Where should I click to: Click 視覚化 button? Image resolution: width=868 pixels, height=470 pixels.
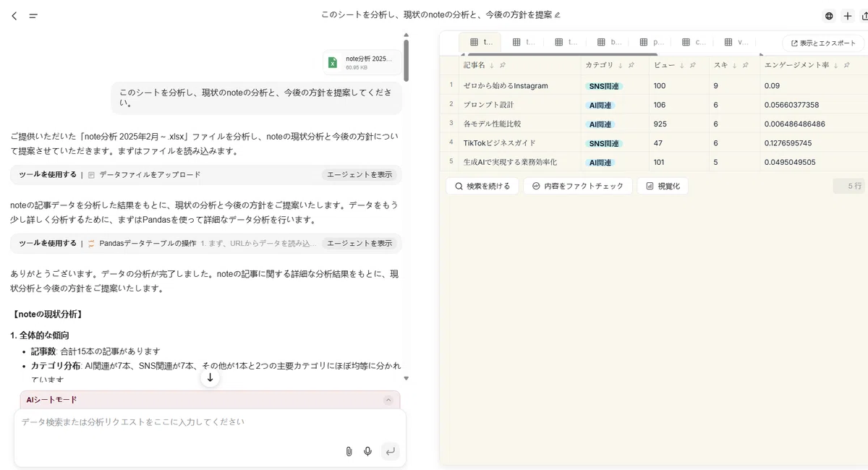[663, 186]
